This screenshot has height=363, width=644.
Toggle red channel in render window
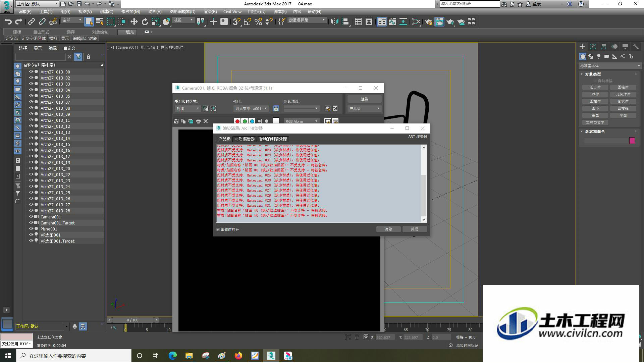tap(237, 121)
